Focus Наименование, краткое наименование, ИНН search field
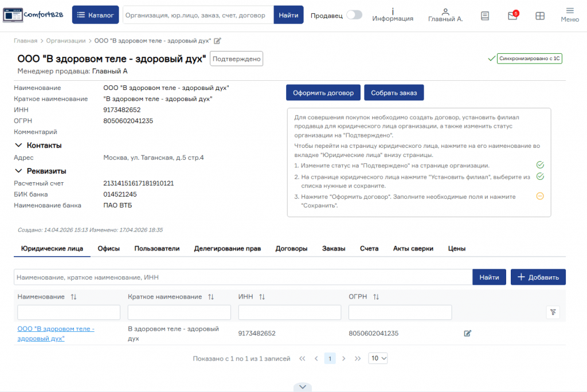The width and height of the screenshot is (587, 392). [x=243, y=277]
